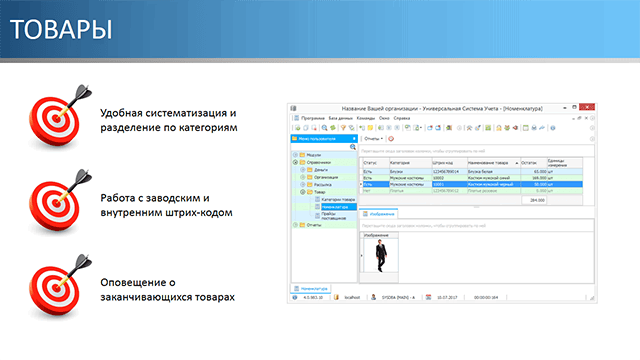This screenshot has height=360, width=640.
Task: Select the Платье розовое row
Action: tap(472, 191)
